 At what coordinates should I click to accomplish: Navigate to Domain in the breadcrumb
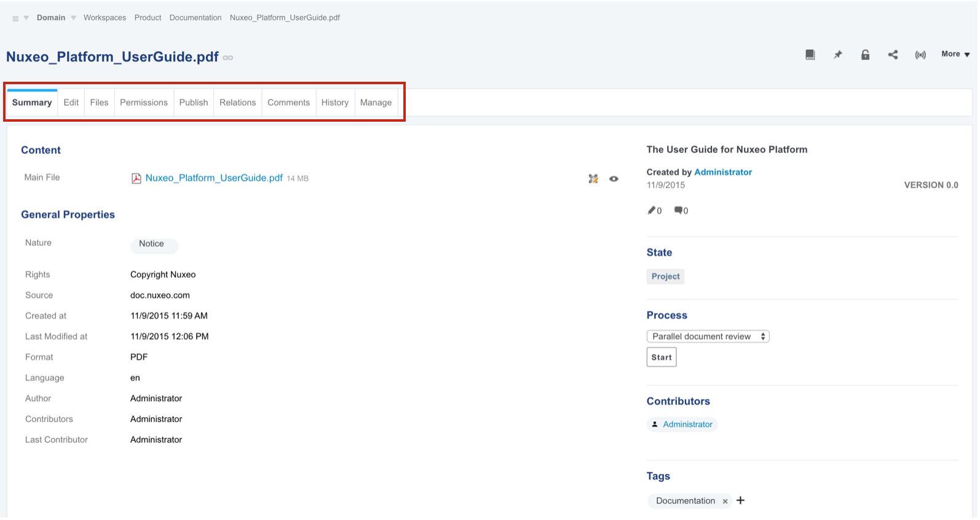pos(51,18)
